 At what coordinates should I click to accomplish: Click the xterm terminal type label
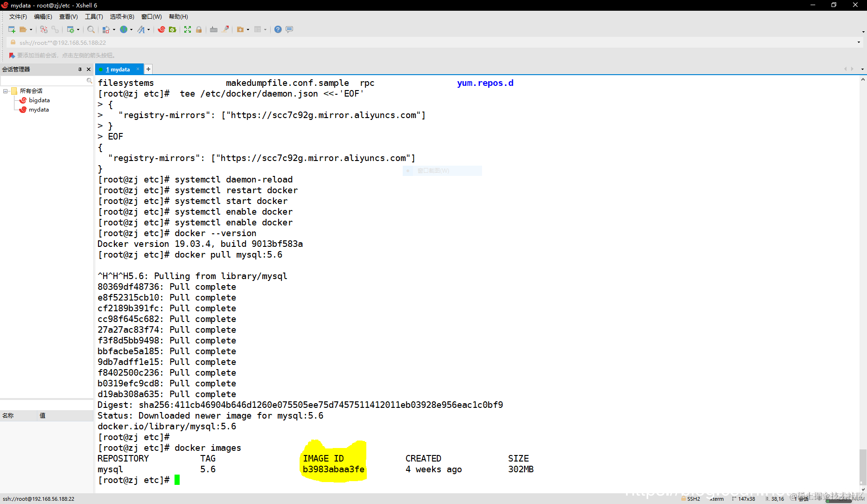click(x=717, y=499)
